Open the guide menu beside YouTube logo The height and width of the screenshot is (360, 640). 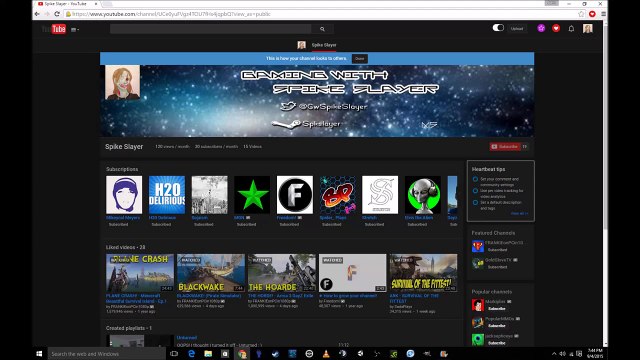coord(75,29)
